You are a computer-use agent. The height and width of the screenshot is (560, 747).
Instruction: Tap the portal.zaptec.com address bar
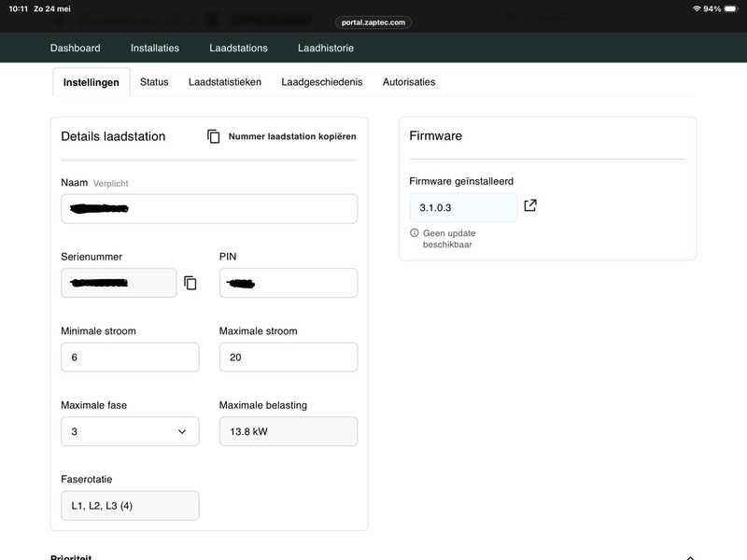(373, 22)
